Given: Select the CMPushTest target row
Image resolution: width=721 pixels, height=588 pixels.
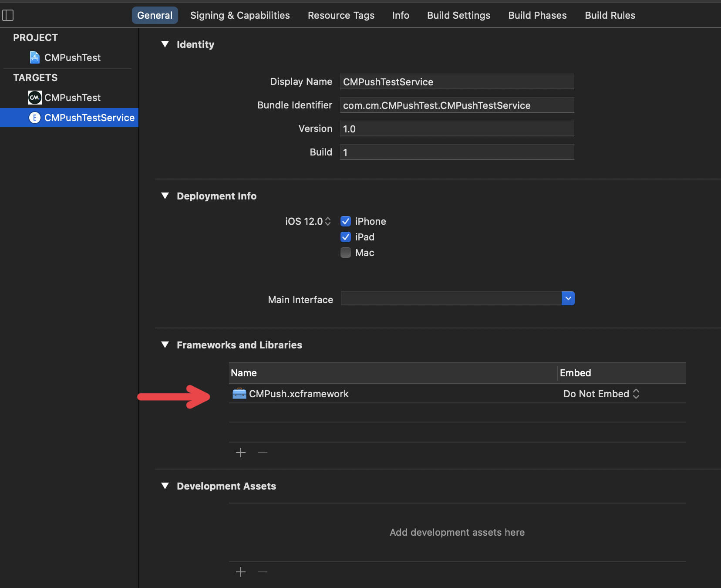Looking at the screenshot, I should click(x=69, y=98).
